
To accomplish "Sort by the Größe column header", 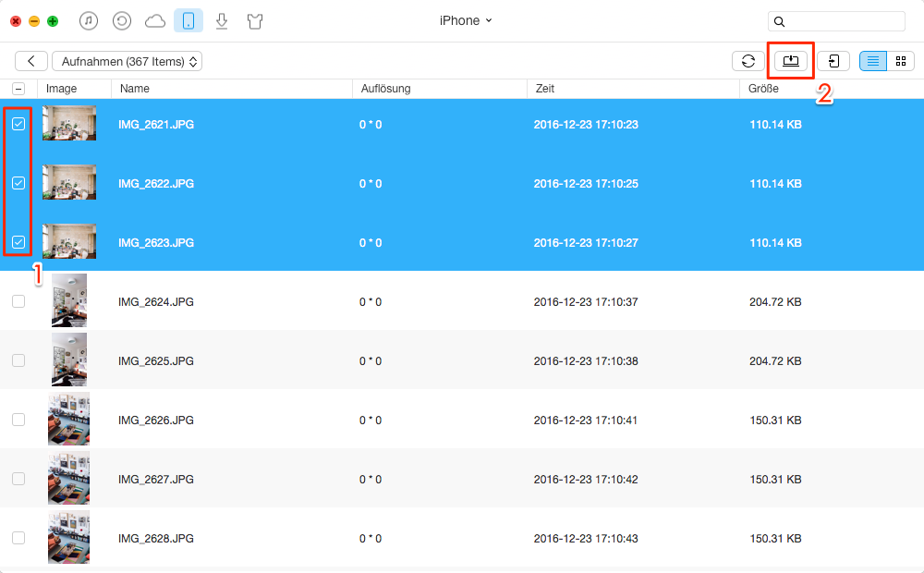I will pyautogui.click(x=764, y=89).
